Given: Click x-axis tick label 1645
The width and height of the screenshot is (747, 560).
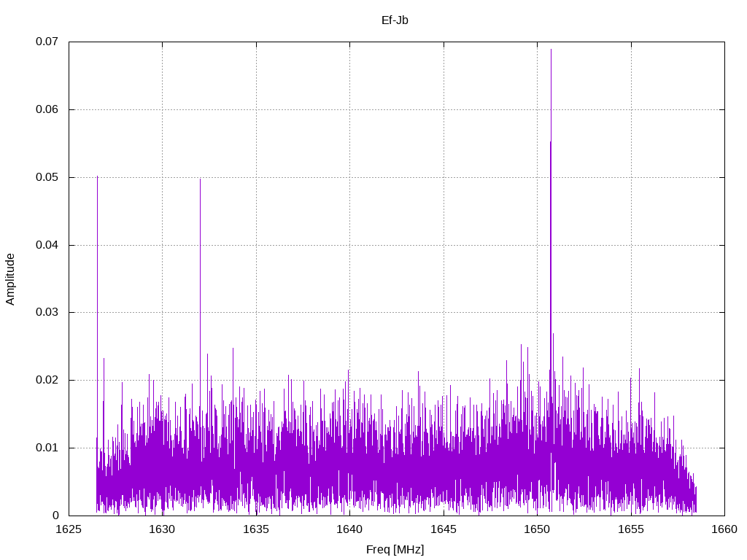Looking at the screenshot, I should tap(443, 529).
